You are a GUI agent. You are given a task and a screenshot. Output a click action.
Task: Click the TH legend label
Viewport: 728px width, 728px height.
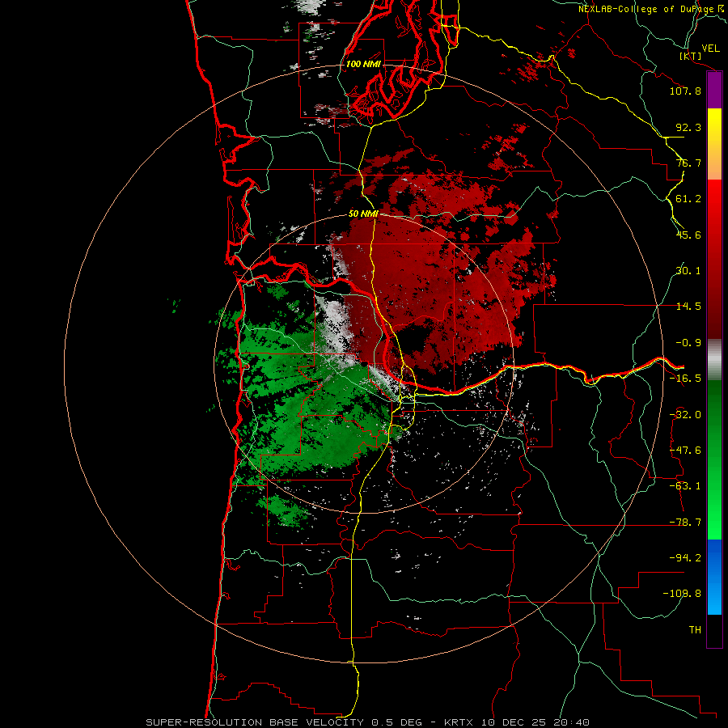click(695, 630)
